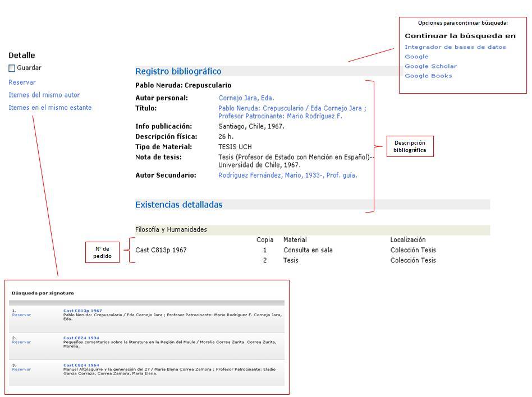Click author link Cornejo Jara, Eda.
532x397 pixels.
tap(246, 98)
